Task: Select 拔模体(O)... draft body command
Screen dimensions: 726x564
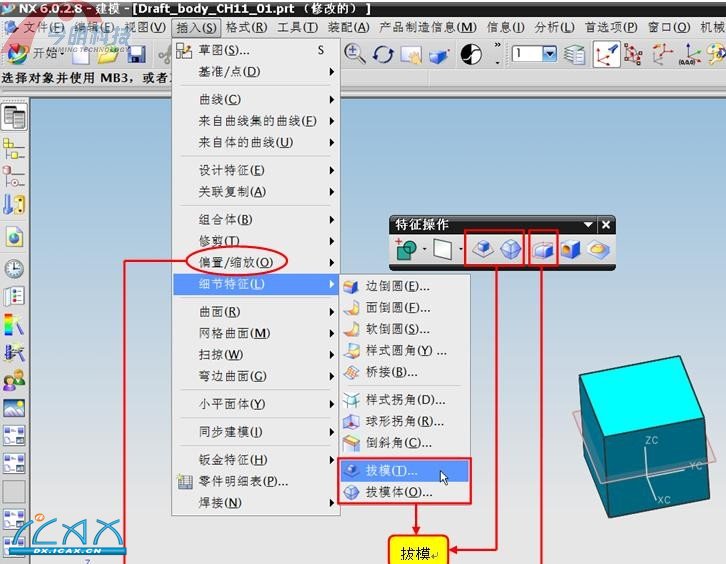Action: (x=405, y=492)
